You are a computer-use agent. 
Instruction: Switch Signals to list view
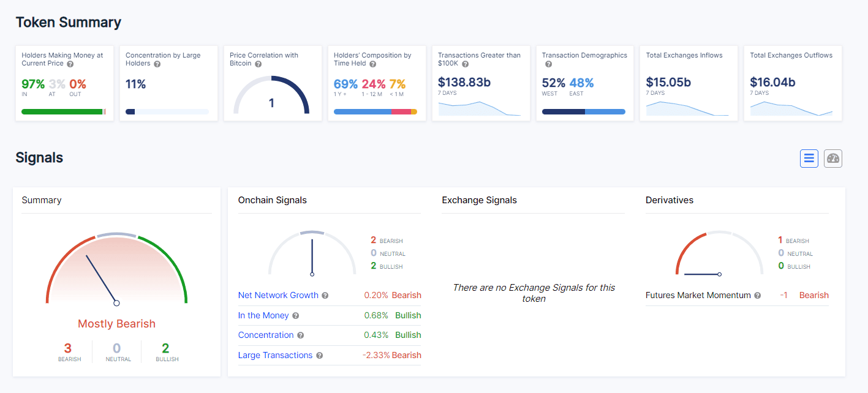(x=809, y=159)
